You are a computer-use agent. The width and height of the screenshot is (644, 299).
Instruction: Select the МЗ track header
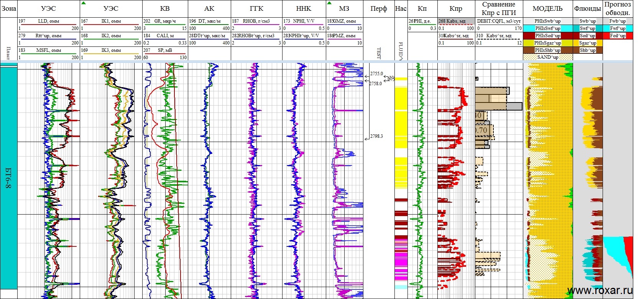344,8
